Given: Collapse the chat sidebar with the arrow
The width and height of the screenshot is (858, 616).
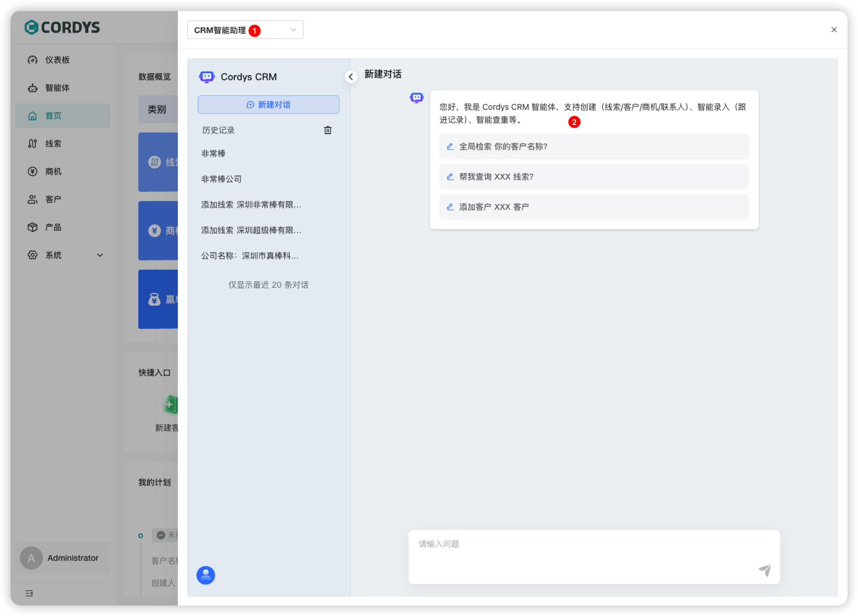Looking at the screenshot, I should [351, 77].
